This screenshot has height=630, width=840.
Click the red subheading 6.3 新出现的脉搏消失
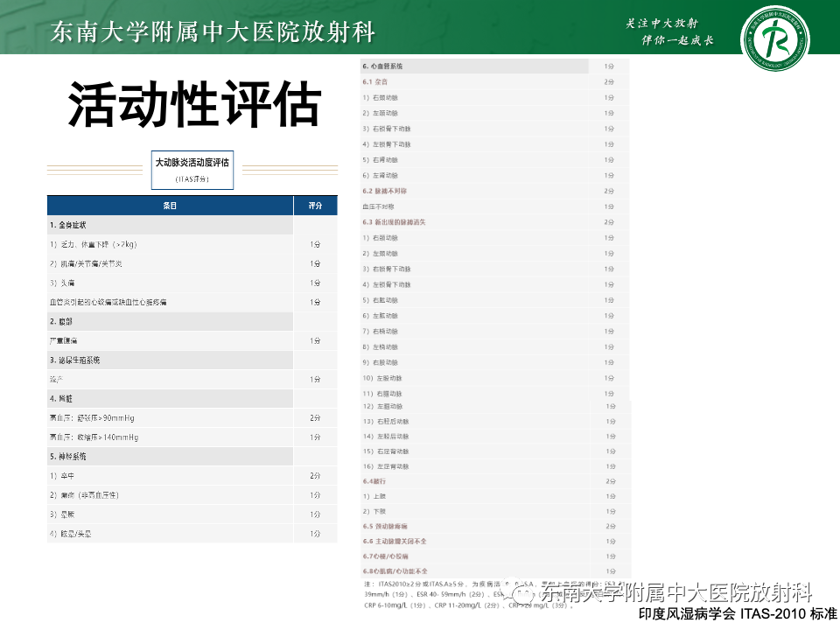click(x=394, y=221)
